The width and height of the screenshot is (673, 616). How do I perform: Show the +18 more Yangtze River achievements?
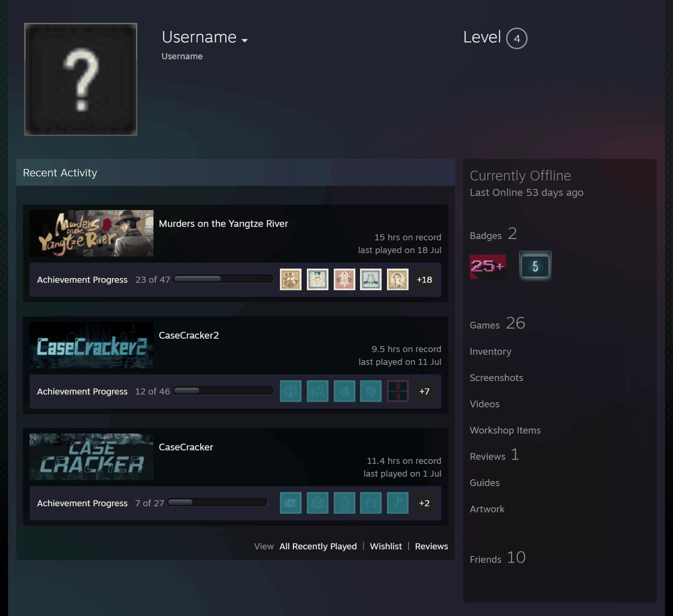pos(424,279)
